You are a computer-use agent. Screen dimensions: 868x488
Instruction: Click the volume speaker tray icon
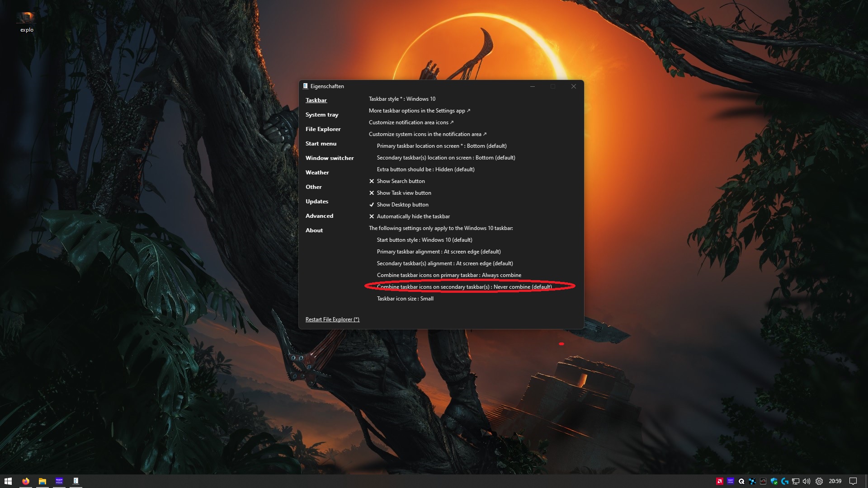click(807, 481)
